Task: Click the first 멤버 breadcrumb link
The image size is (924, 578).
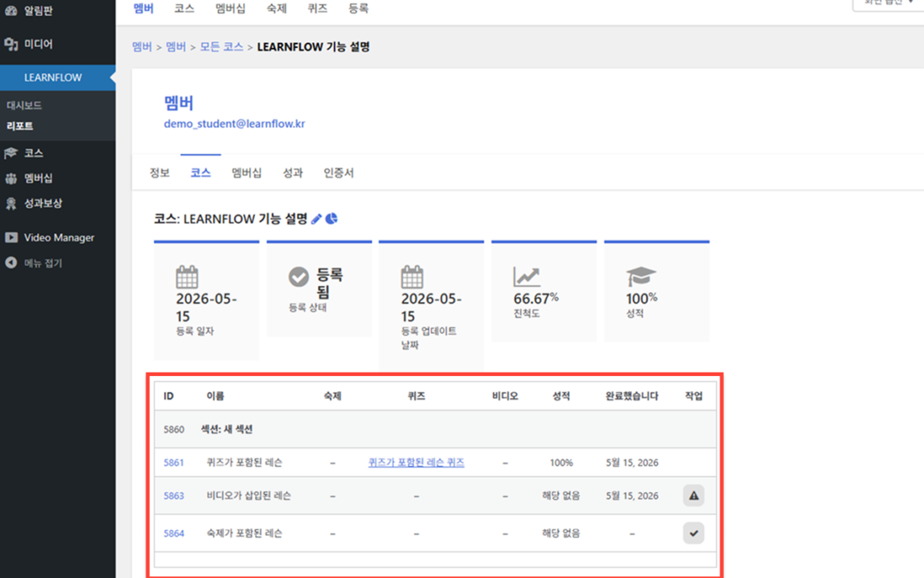Action: click(142, 46)
